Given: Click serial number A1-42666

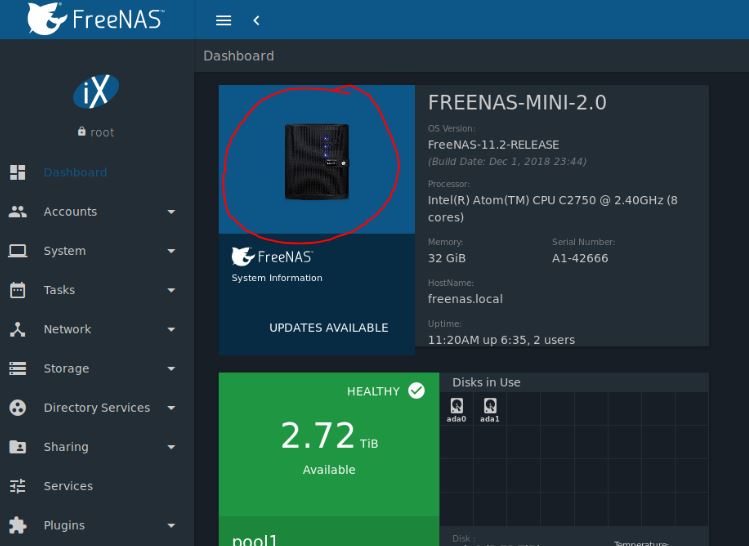Looking at the screenshot, I should click(580, 258).
